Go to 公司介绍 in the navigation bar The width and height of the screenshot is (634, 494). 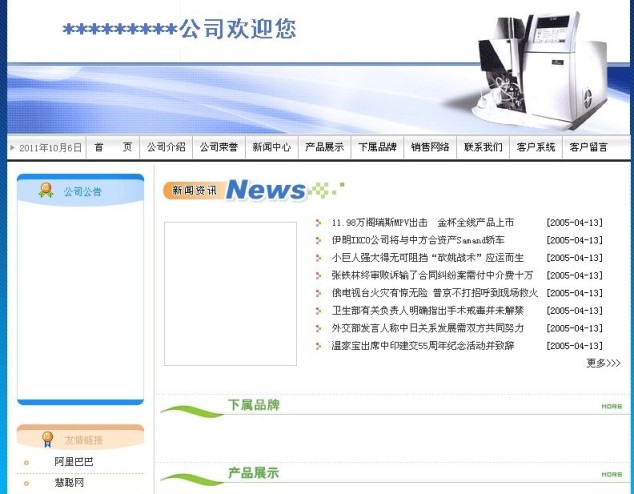(165, 147)
